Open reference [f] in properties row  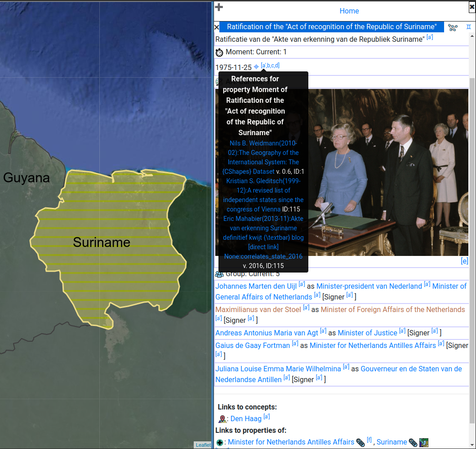coord(369,440)
